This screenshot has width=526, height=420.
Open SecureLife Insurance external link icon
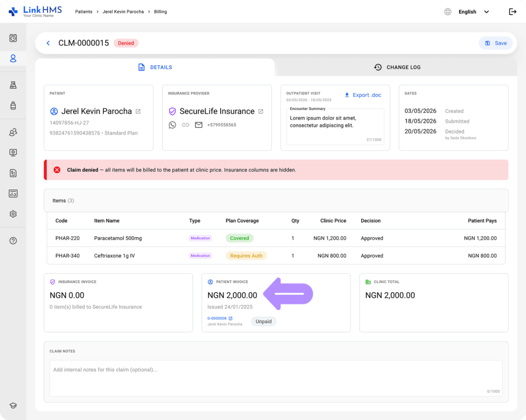pos(261,111)
